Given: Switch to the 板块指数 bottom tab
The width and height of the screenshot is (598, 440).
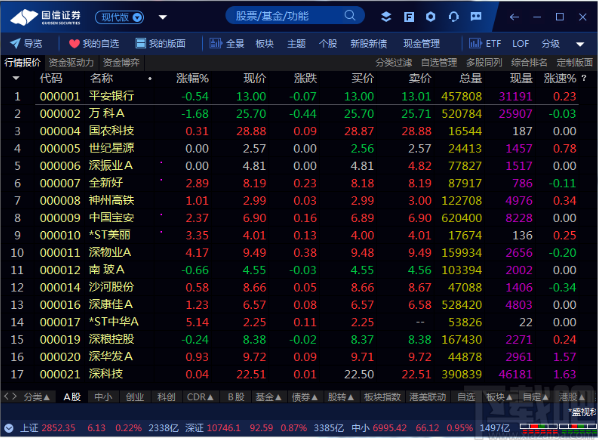Looking at the screenshot, I should [x=382, y=397].
